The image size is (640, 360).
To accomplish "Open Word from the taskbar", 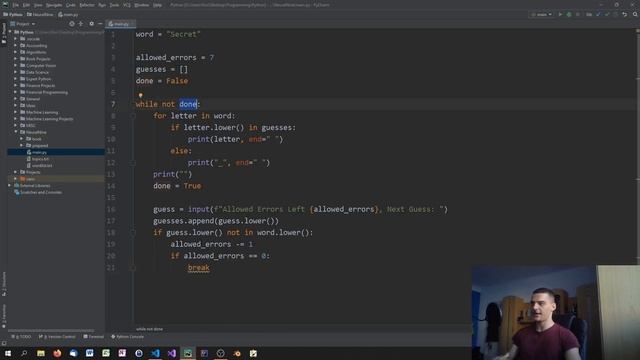I will pyautogui.click(x=90, y=353).
